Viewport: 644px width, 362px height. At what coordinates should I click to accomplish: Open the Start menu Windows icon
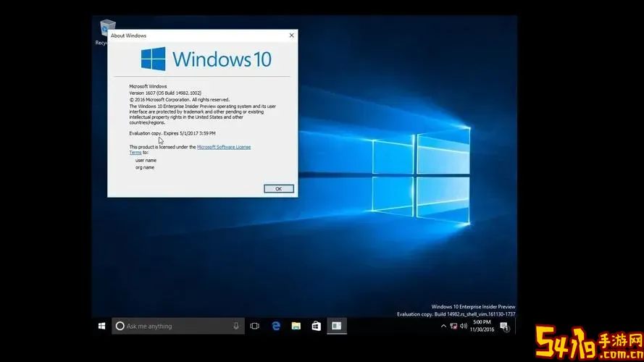(x=102, y=326)
